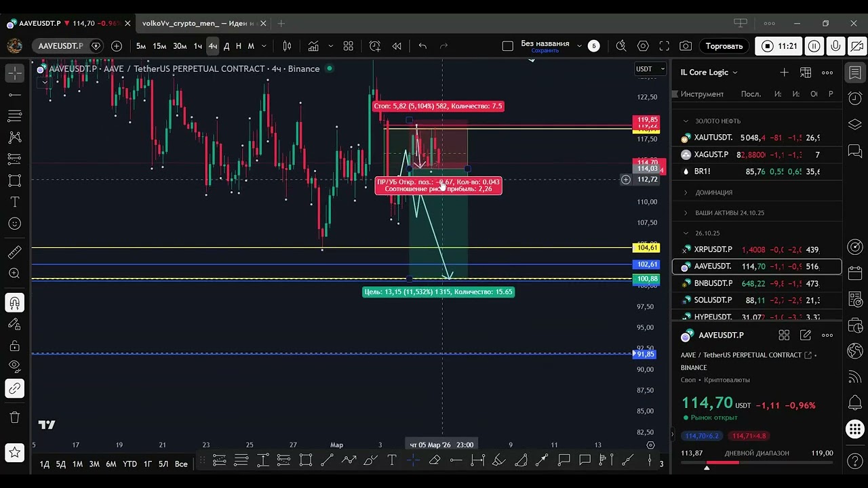The height and width of the screenshot is (488, 868).
Task: Open favorites star toolbar button
Action: (15, 452)
